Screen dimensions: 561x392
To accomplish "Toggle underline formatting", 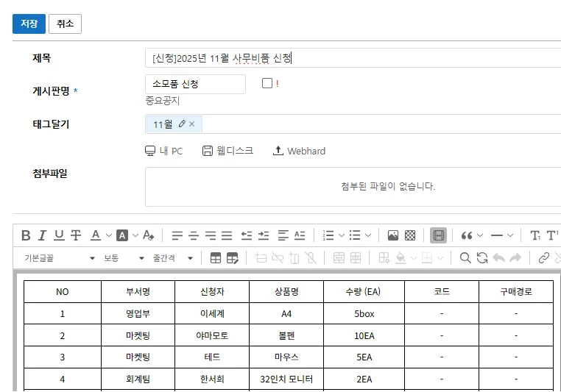I will 59,235.
